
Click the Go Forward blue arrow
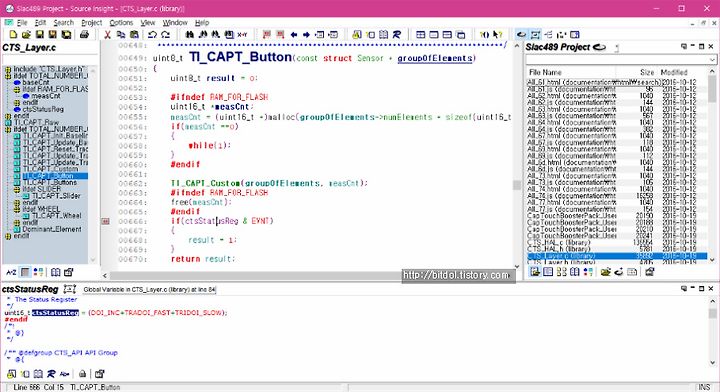coord(306,34)
